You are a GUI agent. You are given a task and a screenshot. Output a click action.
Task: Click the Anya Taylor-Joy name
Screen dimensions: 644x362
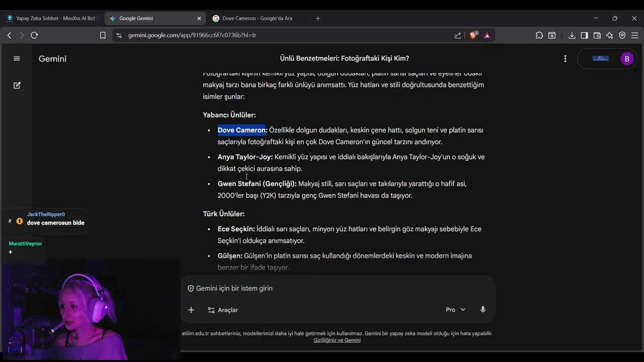245,157
